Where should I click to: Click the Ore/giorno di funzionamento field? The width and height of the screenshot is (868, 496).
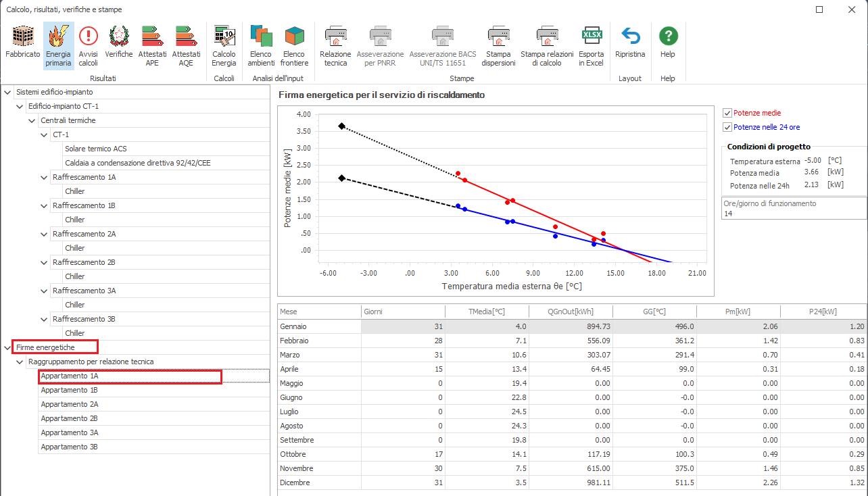(794, 214)
